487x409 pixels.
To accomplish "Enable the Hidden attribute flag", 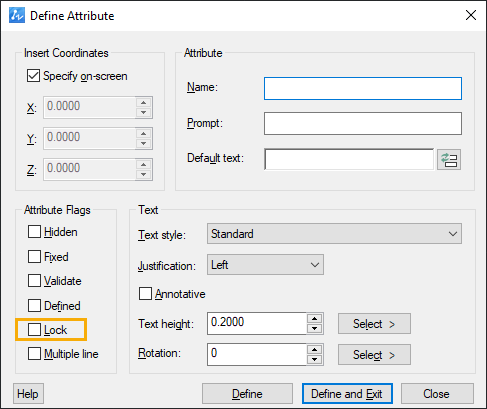I will [x=34, y=232].
